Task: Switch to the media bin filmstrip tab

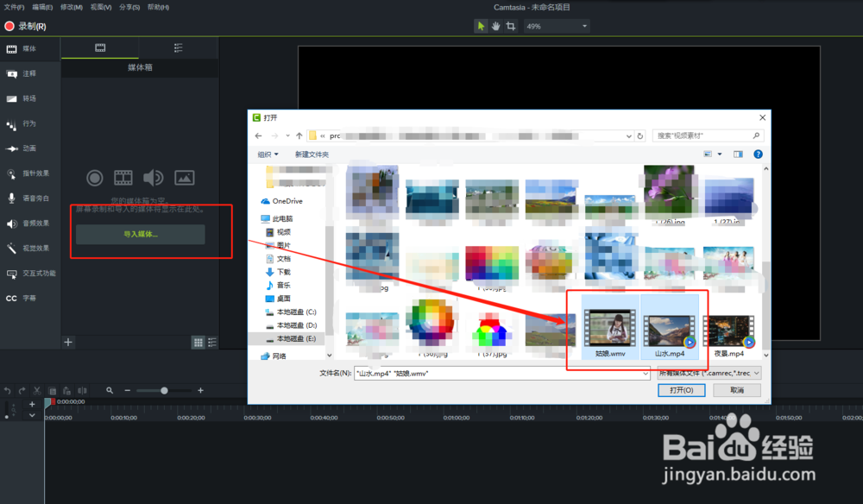Action: click(x=100, y=47)
